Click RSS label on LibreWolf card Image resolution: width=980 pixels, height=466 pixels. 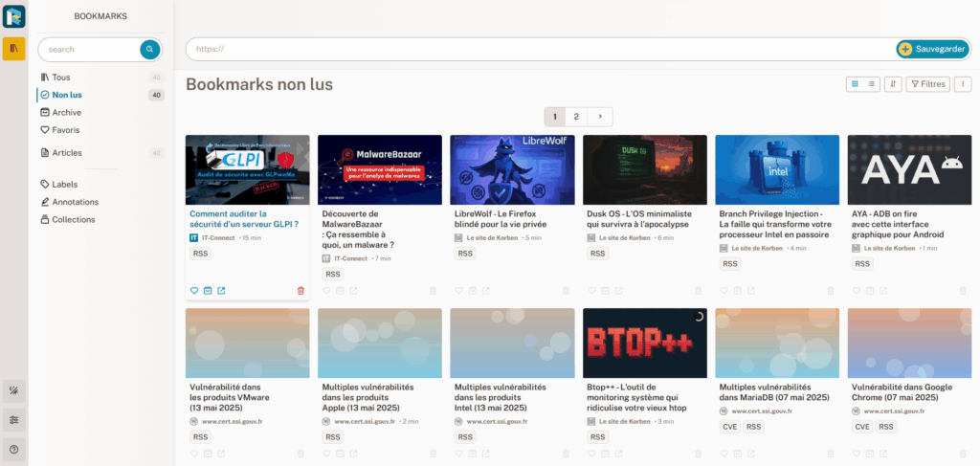pyautogui.click(x=465, y=254)
